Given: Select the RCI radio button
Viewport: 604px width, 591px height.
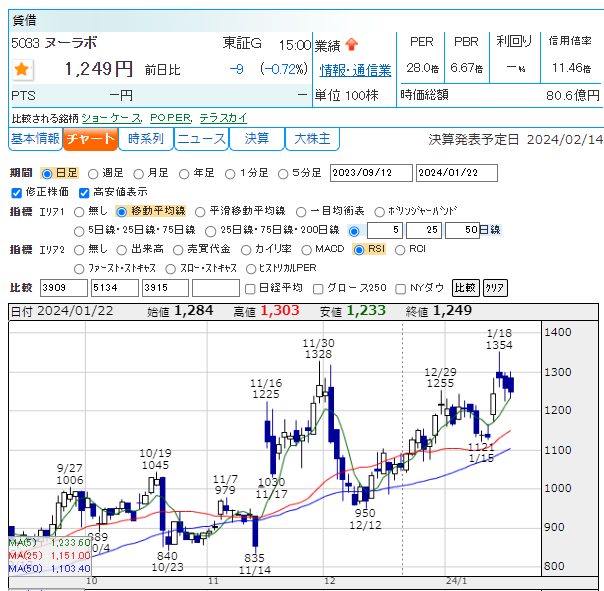Looking at the screenshot, I should pos(400,250).
